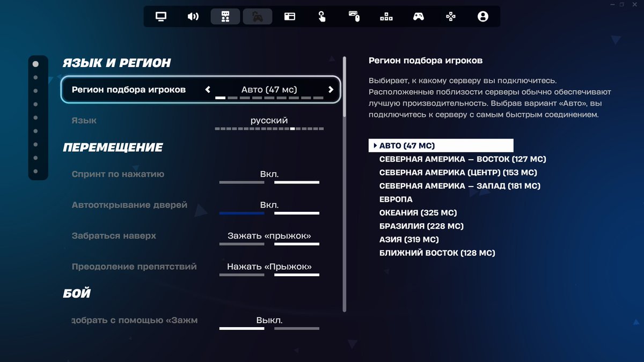Open the Keyboard bindings keys icon tab
This screenshot has height=362, width=644.
(386, 17)
